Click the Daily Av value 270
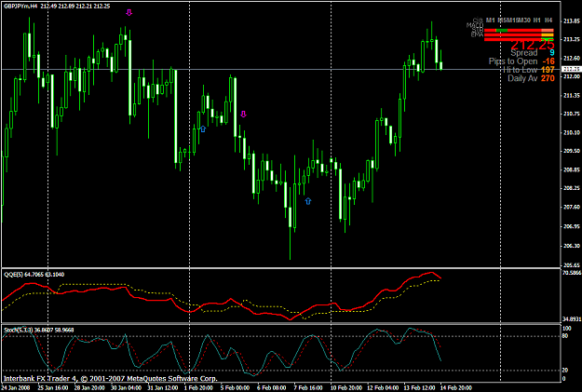 (x=548, y=78)
